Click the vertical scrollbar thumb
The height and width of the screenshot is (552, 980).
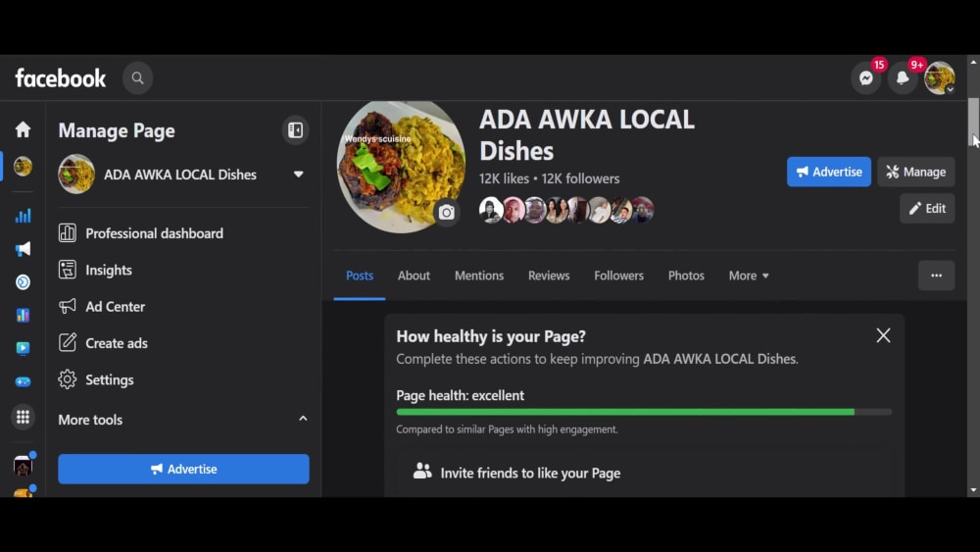click(x=973, y=122)
